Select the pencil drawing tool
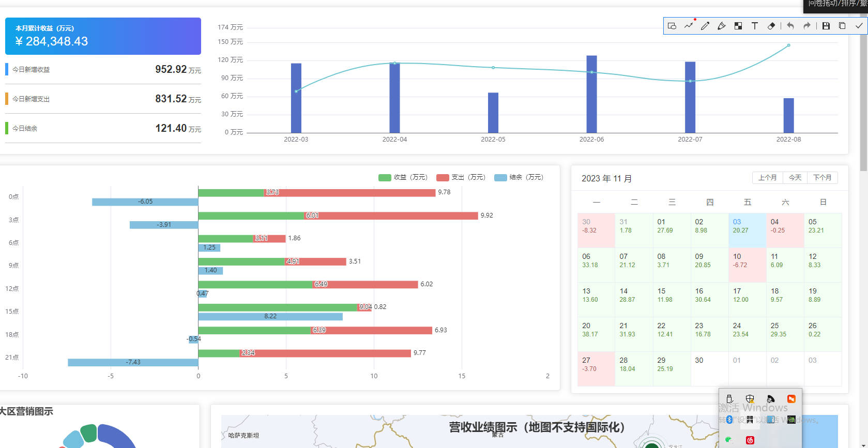This screenshot has width=868, height=448. (x=705, y=26)
